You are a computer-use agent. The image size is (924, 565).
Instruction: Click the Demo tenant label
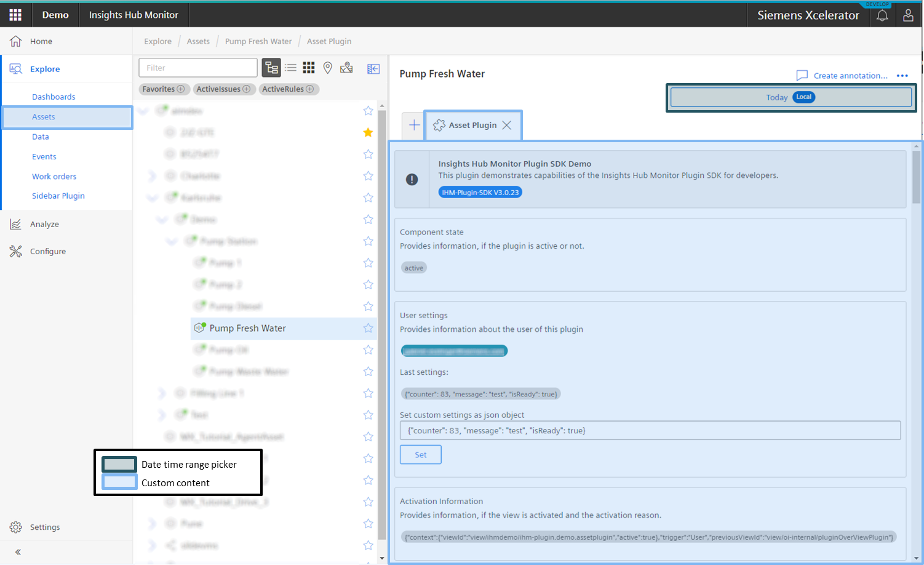55,15
